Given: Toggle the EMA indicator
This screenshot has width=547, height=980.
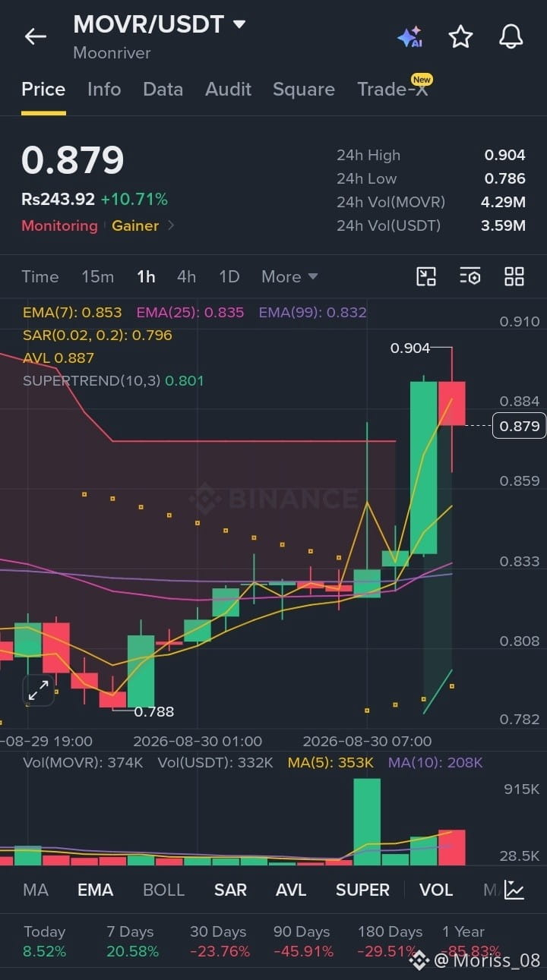Looking at the screenshot, I should pyautogui.click(x=95, y=890).
